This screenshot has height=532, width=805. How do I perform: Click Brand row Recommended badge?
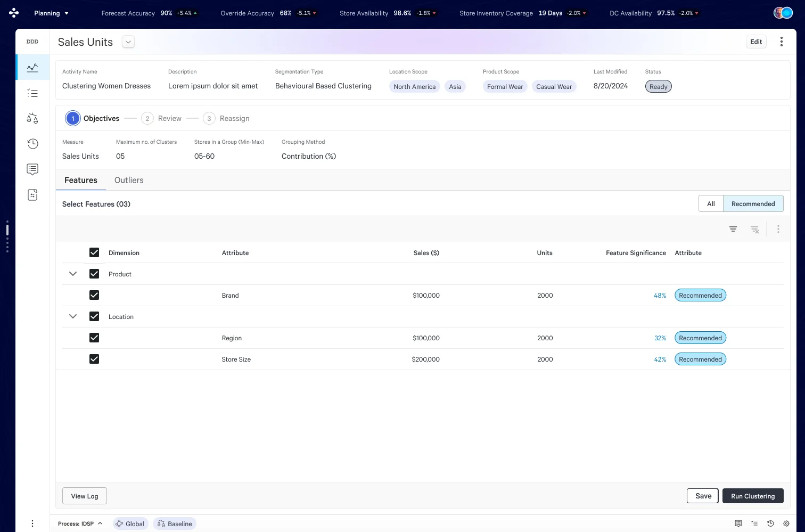click(700, 295)
